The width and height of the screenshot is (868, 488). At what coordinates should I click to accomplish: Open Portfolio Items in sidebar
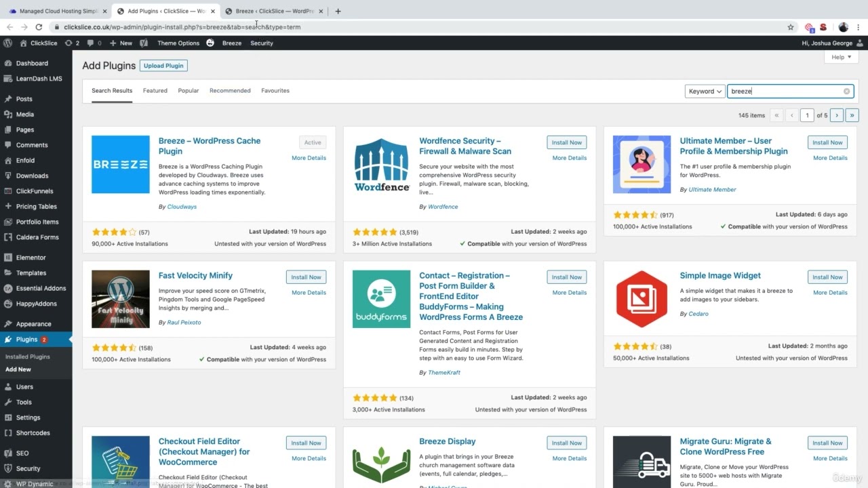coord(37,222)
